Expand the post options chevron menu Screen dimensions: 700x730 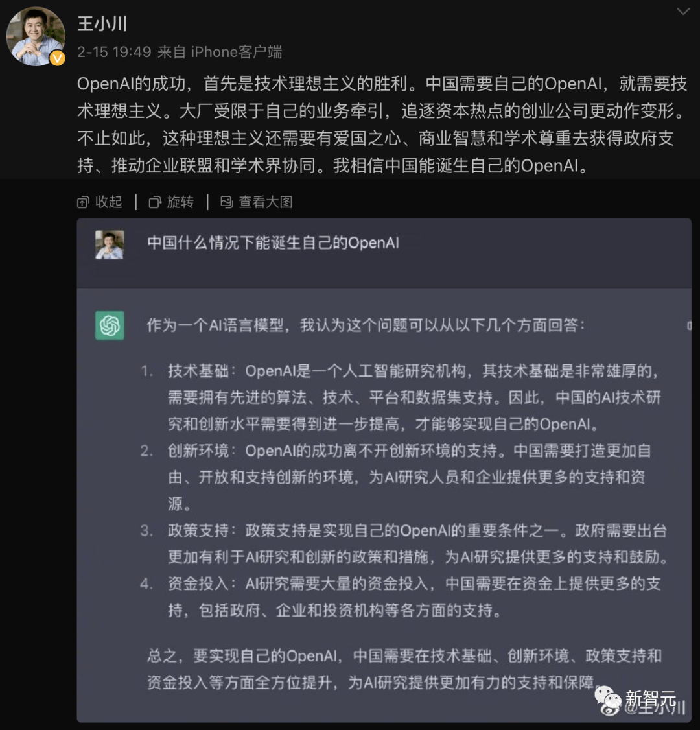click(682, 11)
